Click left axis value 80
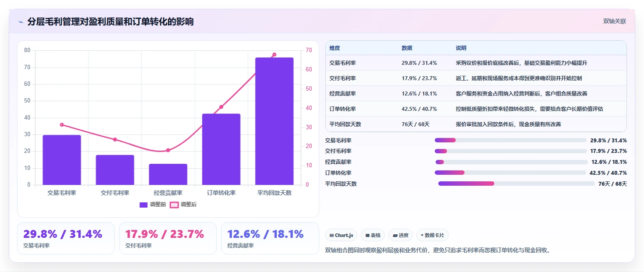This screenshot has width=644, height=272. [27, 50]
